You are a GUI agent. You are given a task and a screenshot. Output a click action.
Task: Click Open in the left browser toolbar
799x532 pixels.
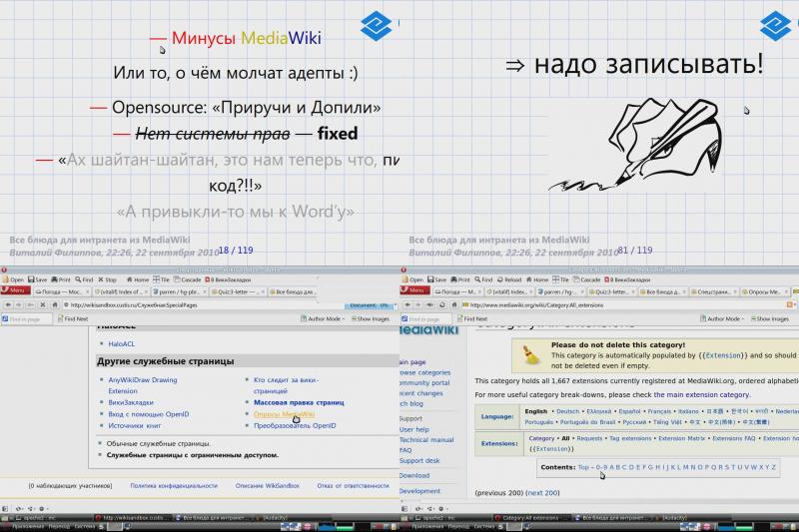(13, 279)
